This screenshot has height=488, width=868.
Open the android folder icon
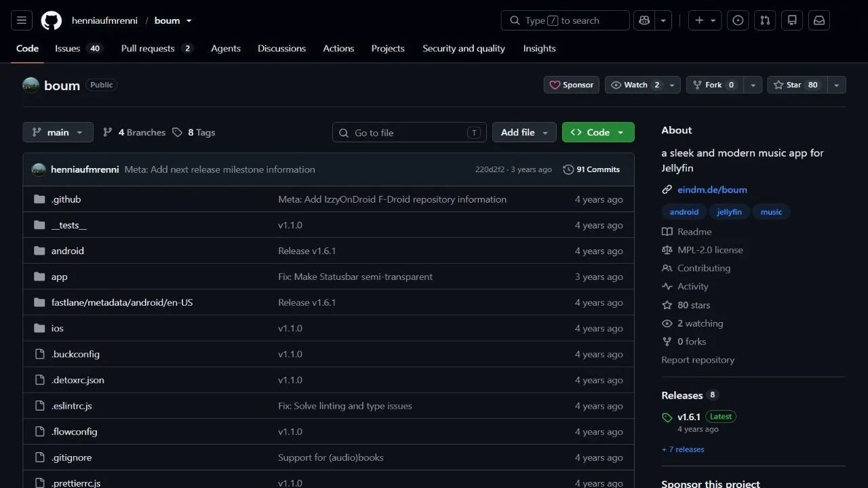(39, 251)
